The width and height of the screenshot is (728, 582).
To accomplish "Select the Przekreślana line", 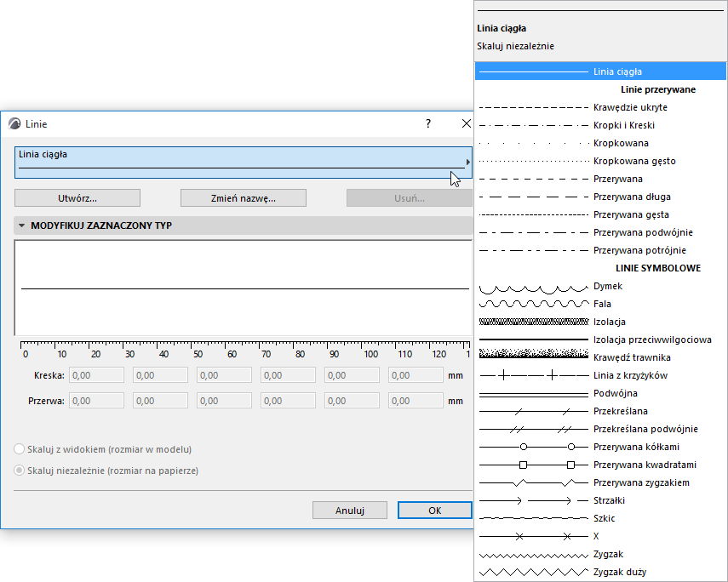I will [600, 411].
